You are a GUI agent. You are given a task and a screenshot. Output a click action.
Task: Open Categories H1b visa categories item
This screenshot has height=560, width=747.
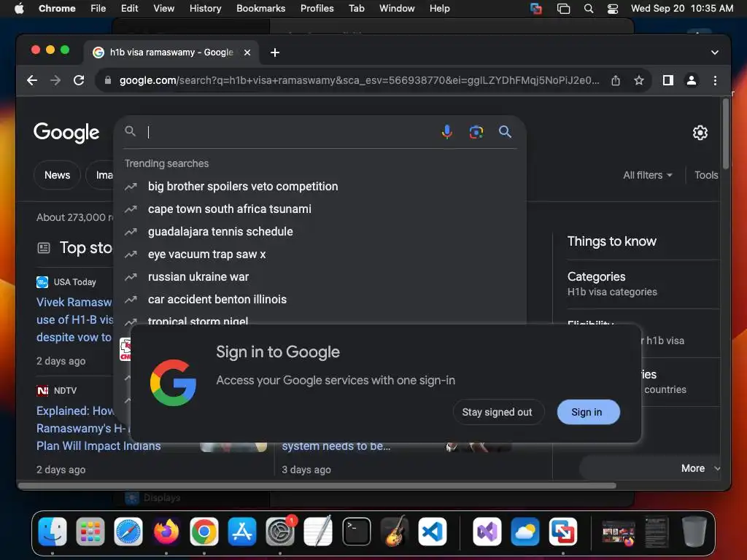tap(643, 284)
